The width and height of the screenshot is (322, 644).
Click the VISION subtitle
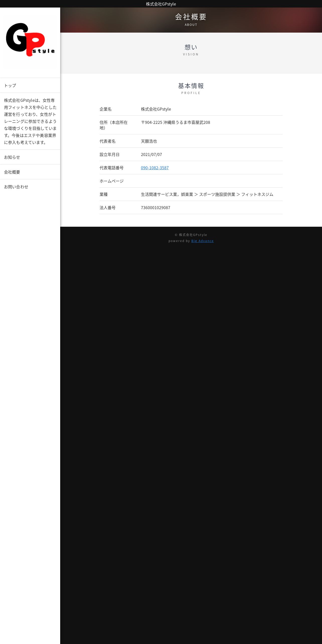click(x=191, y=54)
